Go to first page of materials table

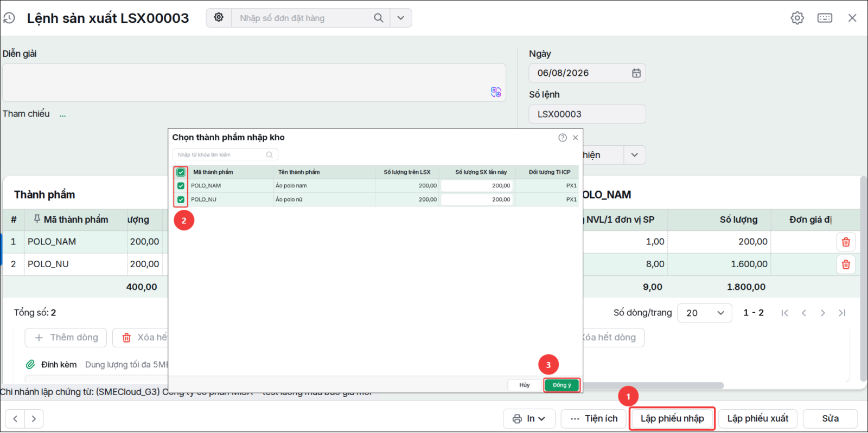tap(784, 313)
